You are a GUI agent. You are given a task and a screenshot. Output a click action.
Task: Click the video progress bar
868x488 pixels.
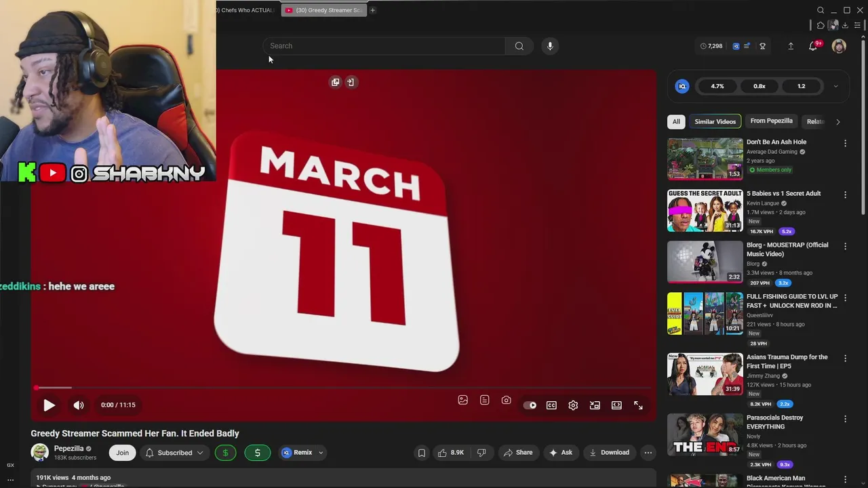343,388
